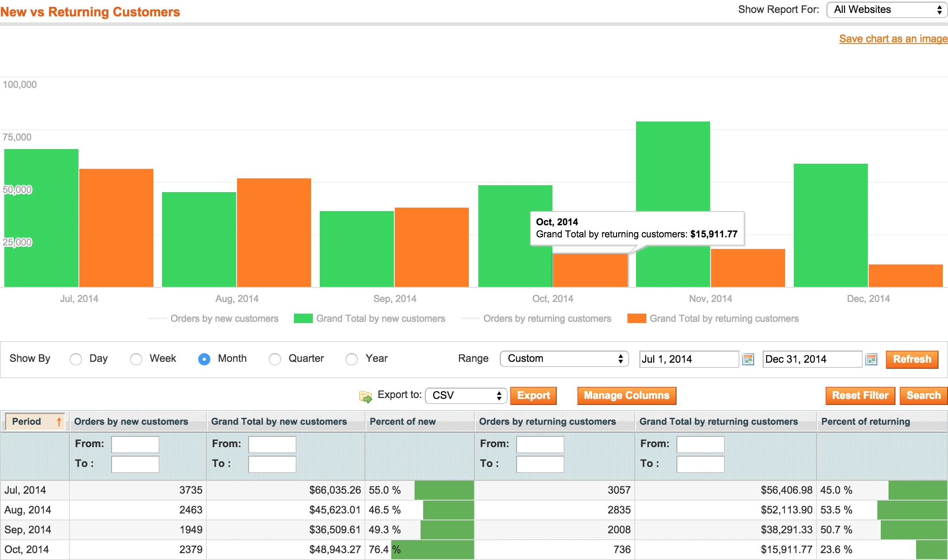The image size is (948, 560).
Task: Click the sort arrow in the Period column header
Action: [x=58, y=421]
